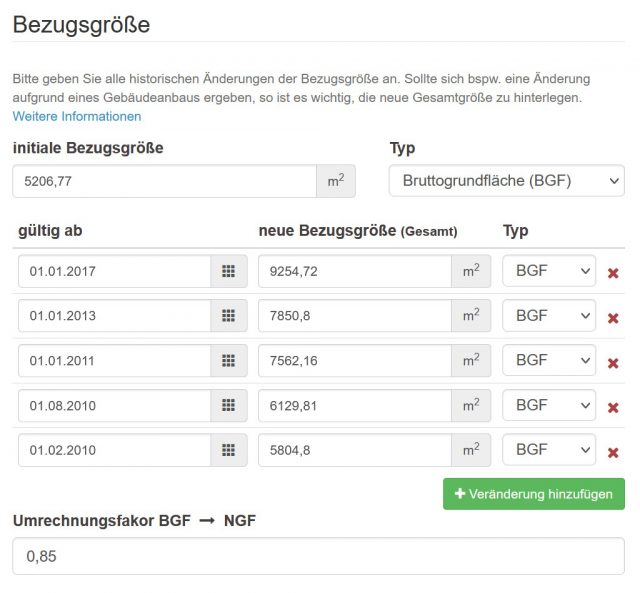The width and height of the screenshot is (640, 593).
Task: Delete the 5804,8 row with red X
Action: click(x=613, y=452)
